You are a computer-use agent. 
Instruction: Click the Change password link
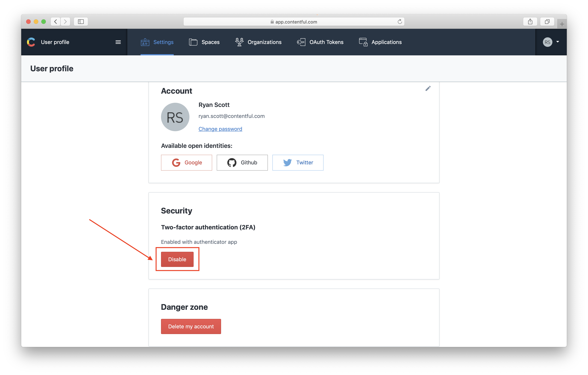[x=220, y=129]
